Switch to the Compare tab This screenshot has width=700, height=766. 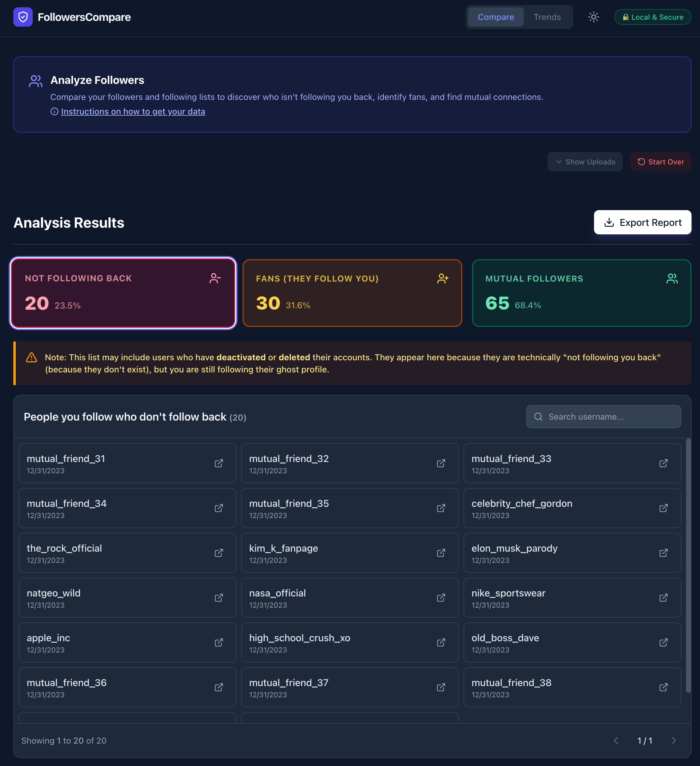tap(495, 17)
